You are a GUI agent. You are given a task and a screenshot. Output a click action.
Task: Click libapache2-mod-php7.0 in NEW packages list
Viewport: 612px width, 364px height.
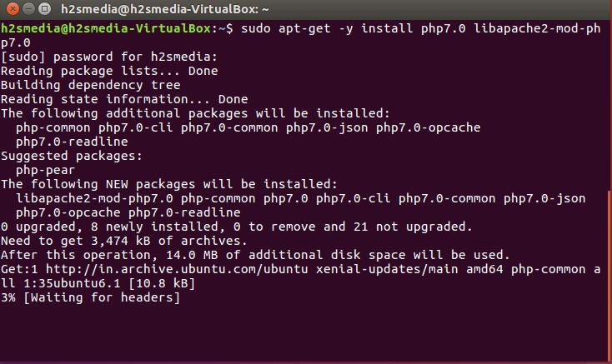[94, 198]
